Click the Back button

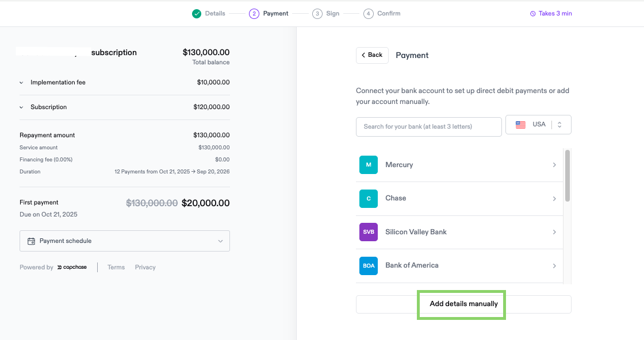[x=372, y=55]
